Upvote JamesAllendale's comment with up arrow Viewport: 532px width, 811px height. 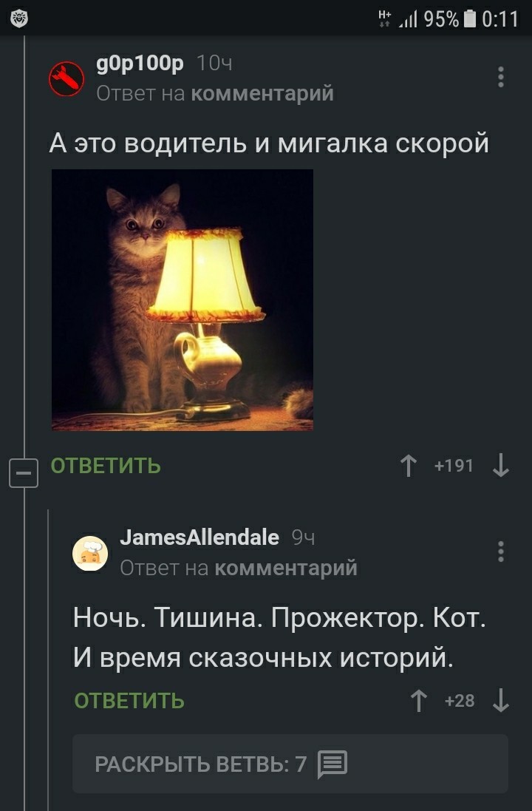coord(419,700)
